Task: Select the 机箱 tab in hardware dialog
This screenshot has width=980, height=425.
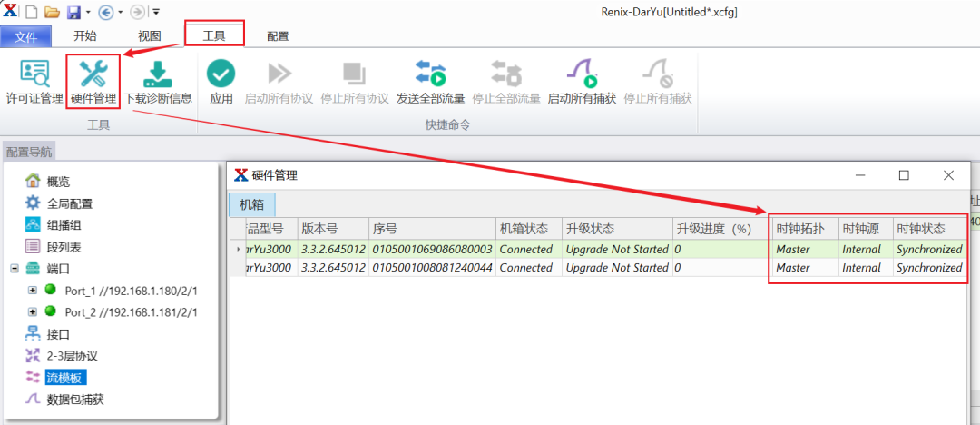Action: point(251,204)
